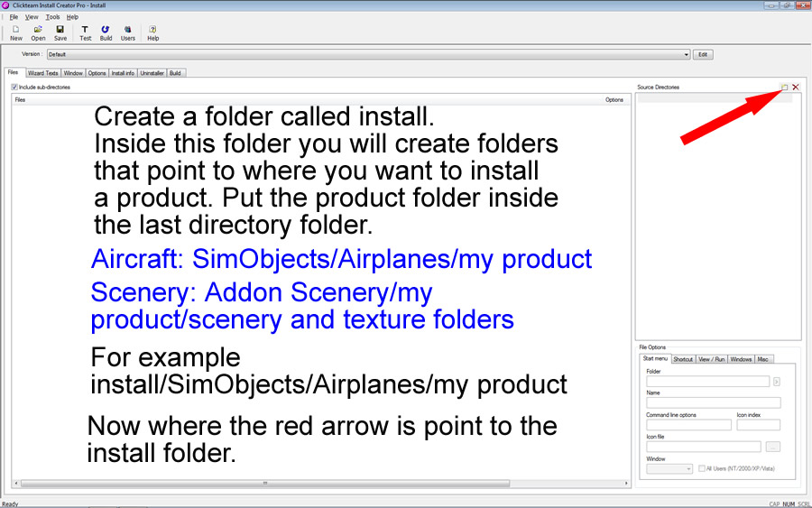Toggle the Include sub-directories checkbox

[x=14, y=88]
